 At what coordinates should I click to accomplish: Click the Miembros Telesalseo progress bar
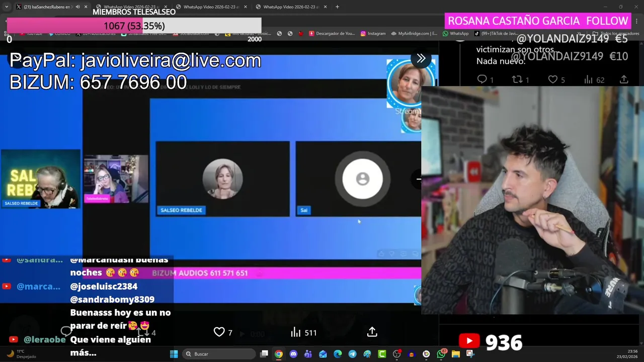click(x=134, y=26)
